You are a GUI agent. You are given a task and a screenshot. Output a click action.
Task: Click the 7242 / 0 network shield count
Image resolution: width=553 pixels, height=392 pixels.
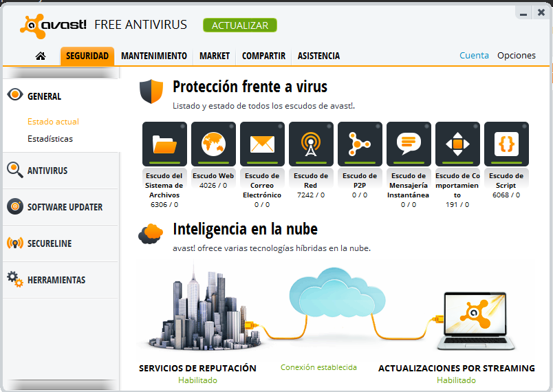coord(311,195)
